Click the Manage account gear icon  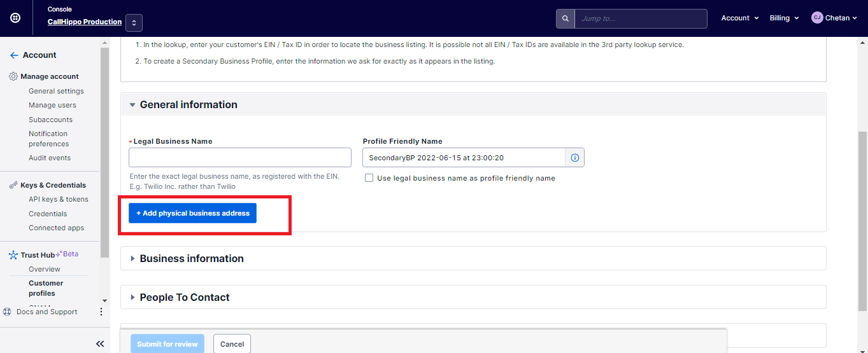click(x=13, y=76)
